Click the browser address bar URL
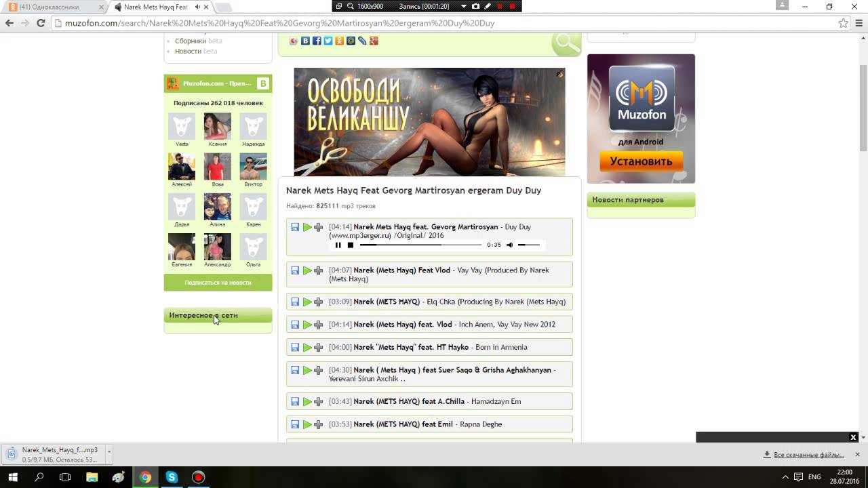This screenshot has width=868, height=488. coord(279,23)
